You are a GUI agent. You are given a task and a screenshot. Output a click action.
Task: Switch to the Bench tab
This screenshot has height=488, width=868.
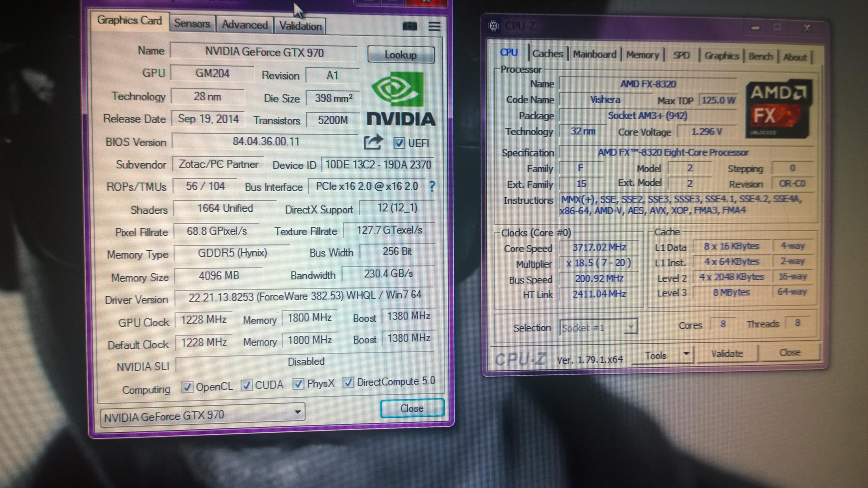760,56
